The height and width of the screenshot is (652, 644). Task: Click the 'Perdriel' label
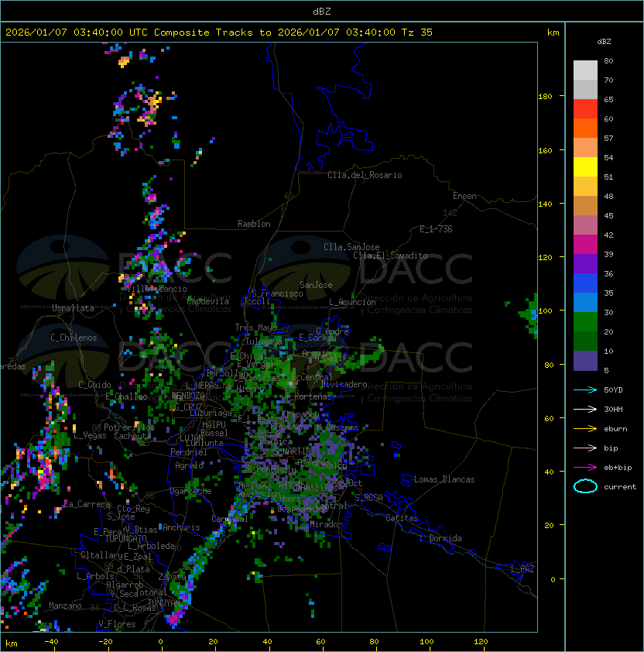coord(189,452)
